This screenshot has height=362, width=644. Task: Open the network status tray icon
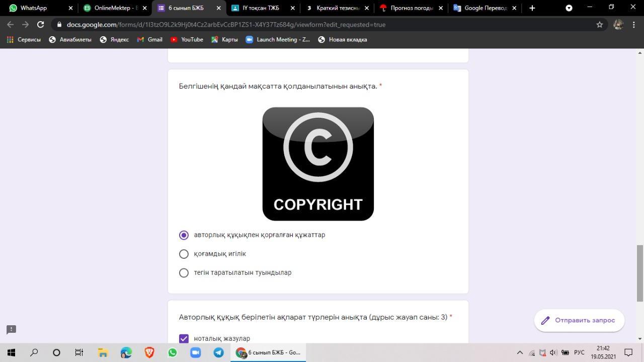point(532,353)
